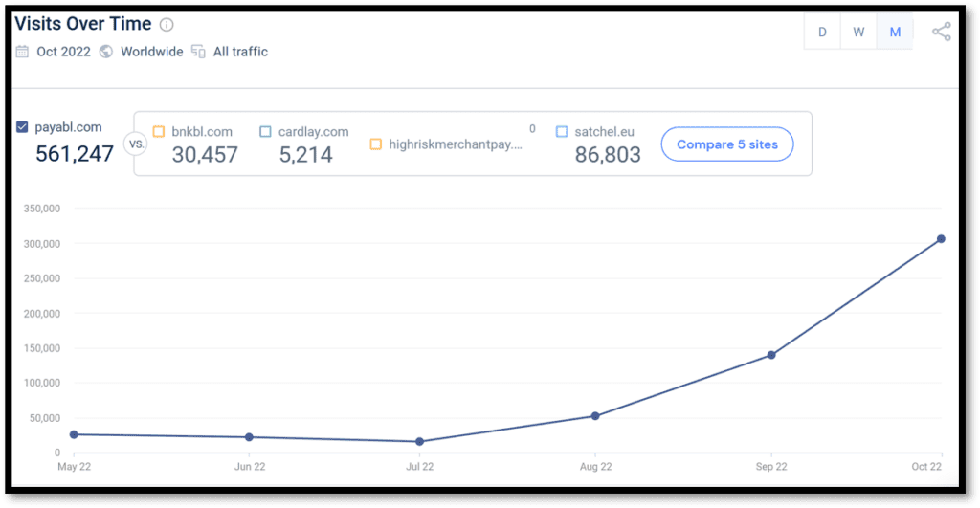Click the payabl.com 561,247 visits value
Viewport: 980px width, 508px height.
(x=75, y=154)
